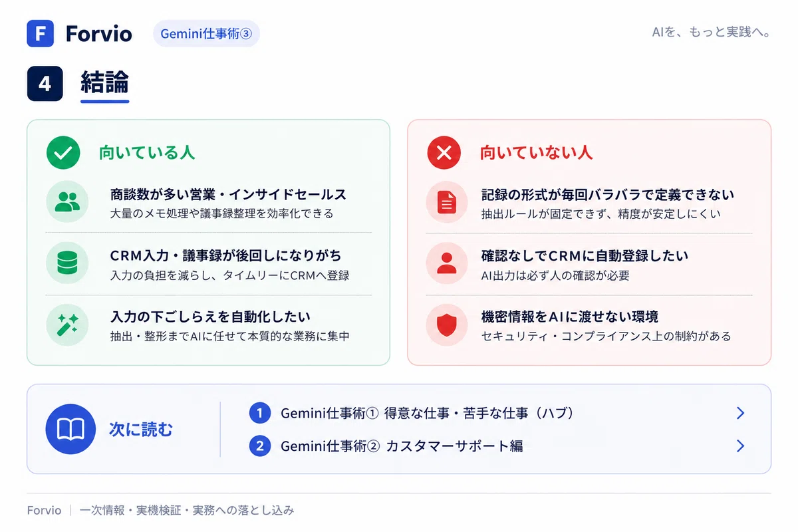Click the Forvio footer text
This screenshot has height=532, width=798.
(44, 510)
